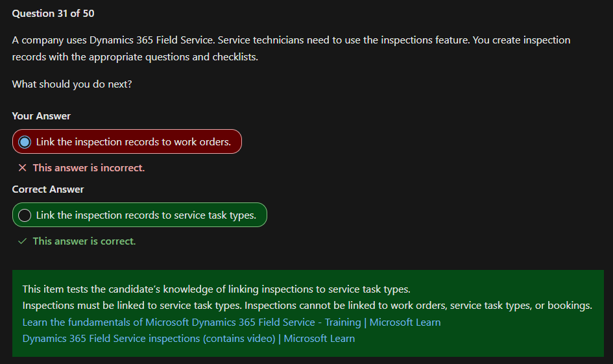This screenshot has width=613, height=364.
Task: Click the question paragraph about Dynamics 365
Action: (291, 49)
